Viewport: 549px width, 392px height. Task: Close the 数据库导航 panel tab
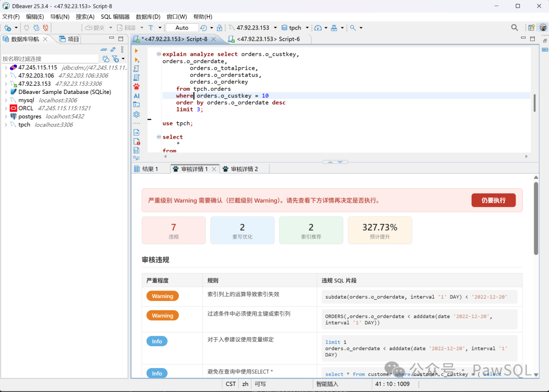pos(45,39)
